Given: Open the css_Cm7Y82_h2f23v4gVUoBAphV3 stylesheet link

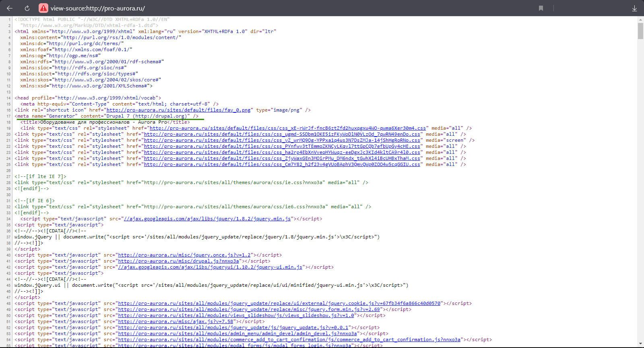Looking at the screenshot, I should pos(282,164).
